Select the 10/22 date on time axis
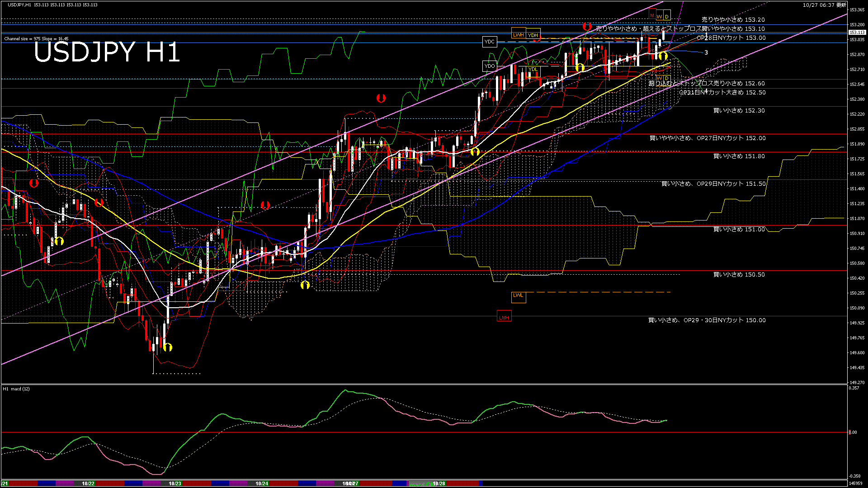The width and height of the screenshot is (868, 488). pyautogui.click(x=88, y=483)
